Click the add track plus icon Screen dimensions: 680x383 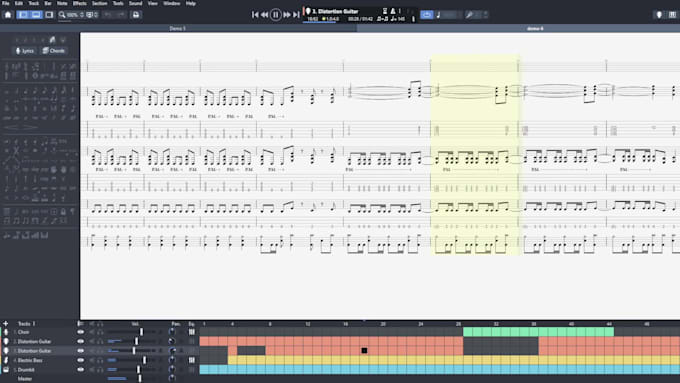coord(6,324)
